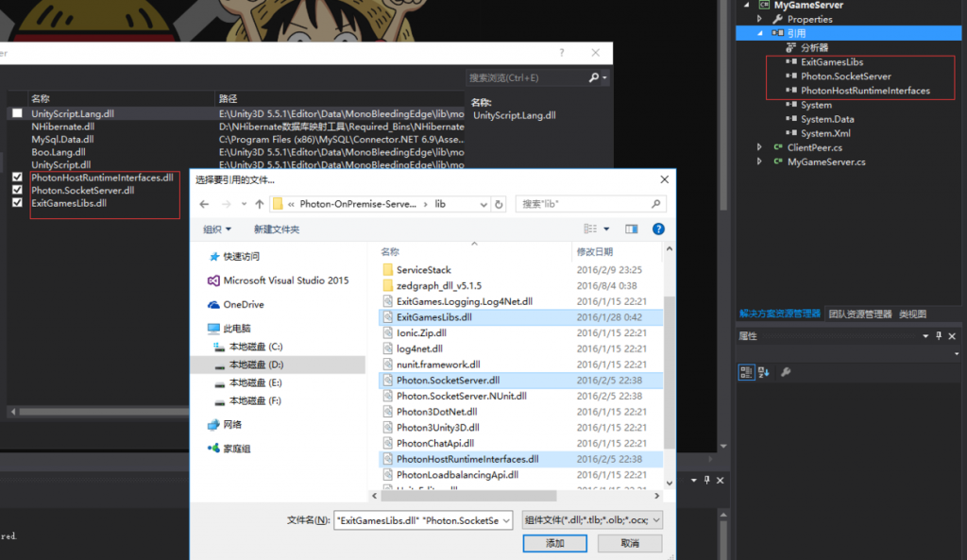Toggle the preview pane icon
The image size is (967, 560).
pos(632,229)
